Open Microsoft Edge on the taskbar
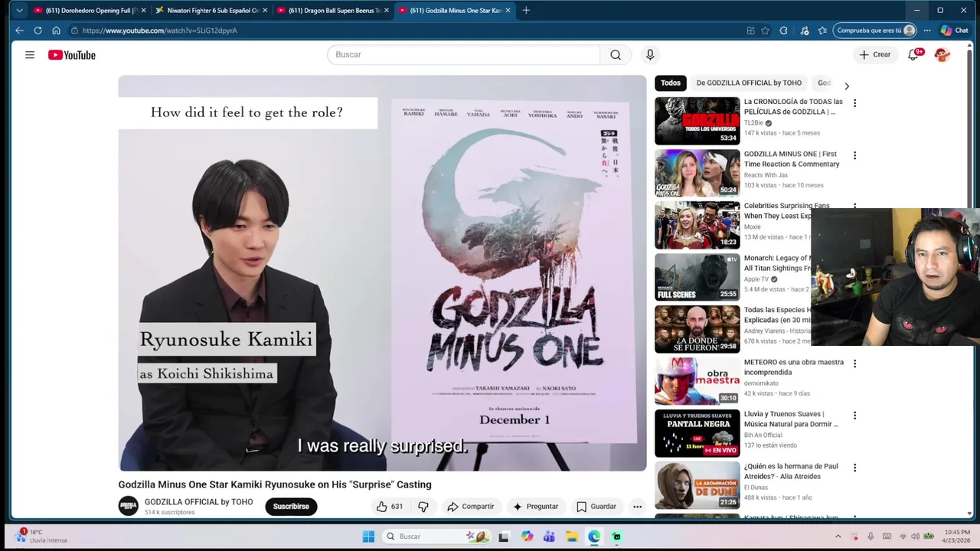Image resolution: width=980 pixels, height=551 pixels. [x=594, y=536]
